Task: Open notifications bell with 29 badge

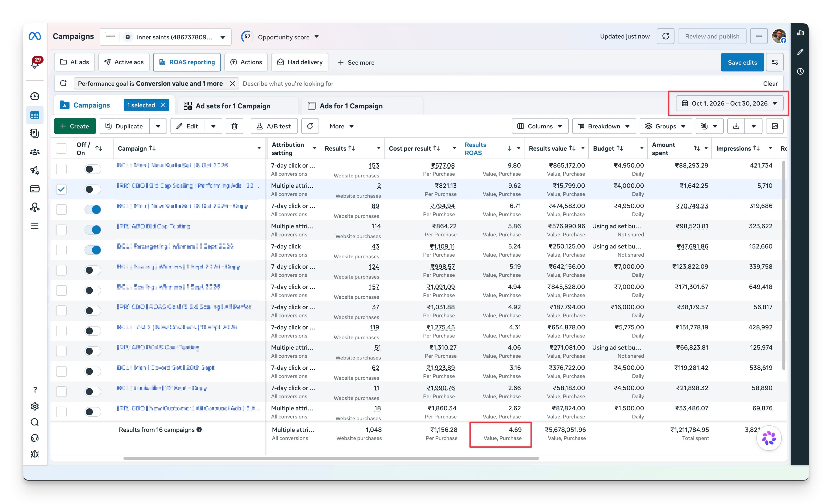Action: 35,62
